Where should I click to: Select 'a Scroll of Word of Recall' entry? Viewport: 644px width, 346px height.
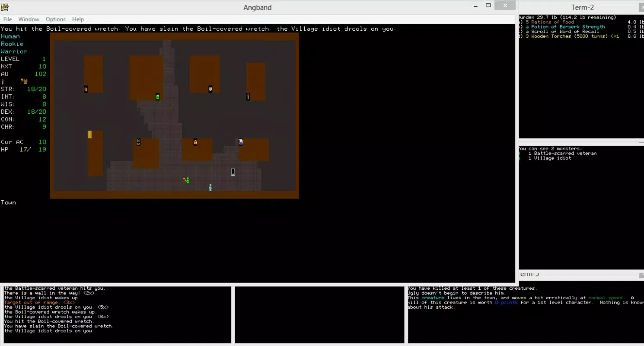tap(562, 32)
